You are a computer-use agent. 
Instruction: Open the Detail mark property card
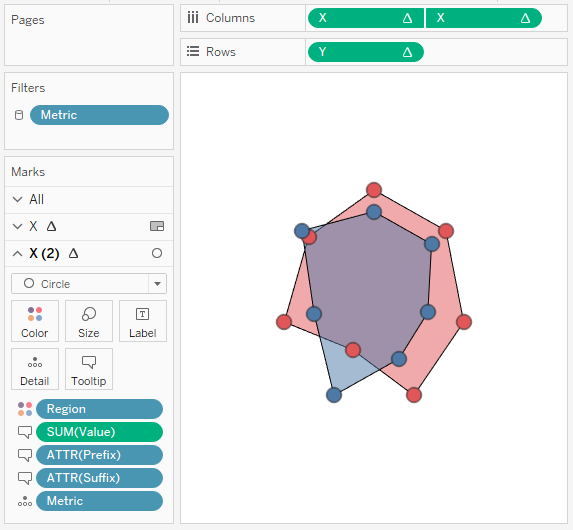[x=35, y=369]
